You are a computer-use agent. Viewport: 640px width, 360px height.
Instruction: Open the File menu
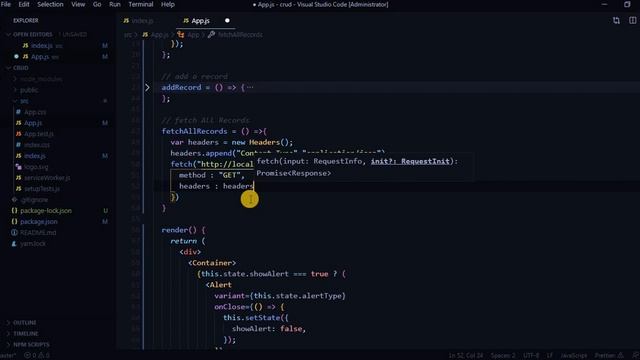click(x=6, y=4)
